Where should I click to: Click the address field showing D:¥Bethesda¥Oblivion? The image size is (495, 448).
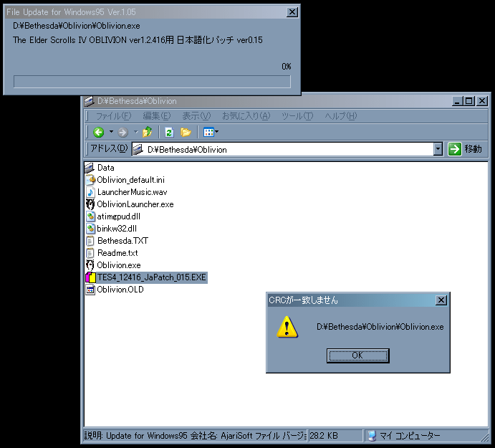coord(287,149)
